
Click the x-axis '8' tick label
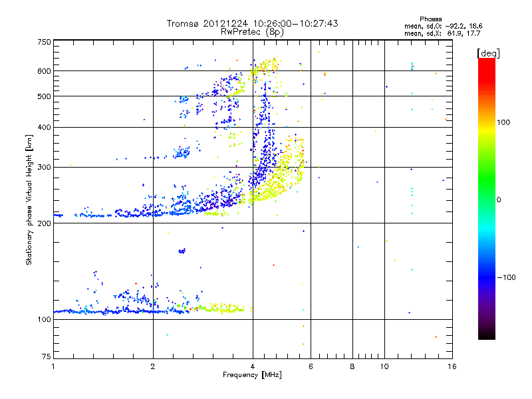pyautogui.click(x=352, y=366)
